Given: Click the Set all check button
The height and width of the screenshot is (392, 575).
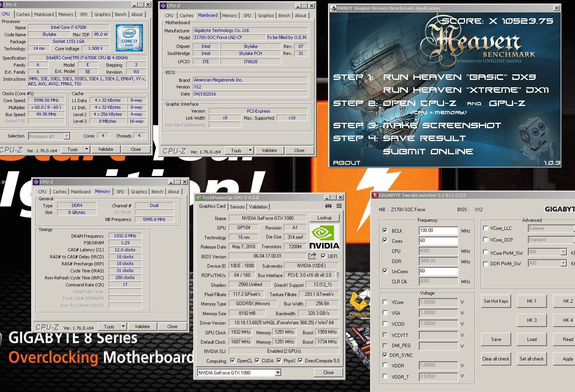Looking at the screenshot, I should [x=532, y=359].
